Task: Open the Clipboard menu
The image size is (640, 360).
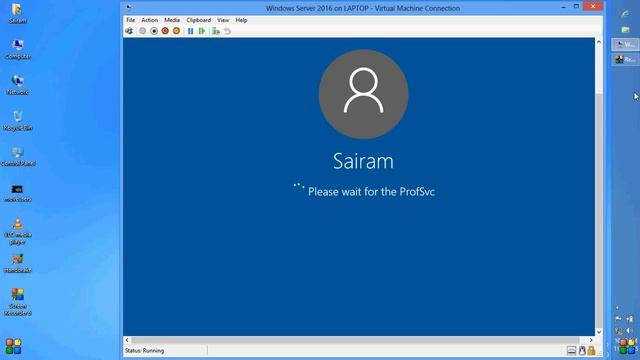Action: [x=199, y=20]
